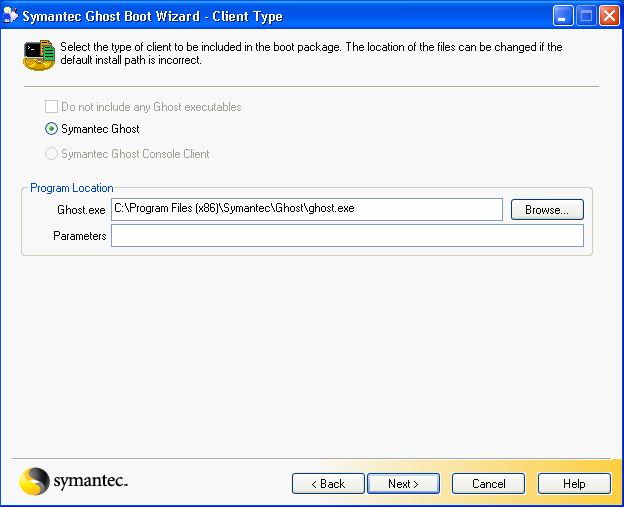The height and width of the screenshot is (507, 624).
Task: Click the client type terminal icon
Action: (x=39, y=55)
